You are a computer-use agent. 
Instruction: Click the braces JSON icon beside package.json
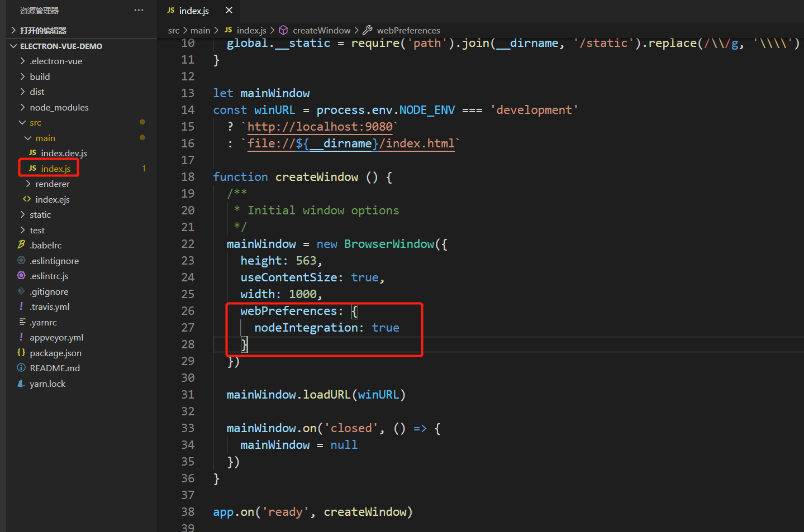click(x=21, y=352)
